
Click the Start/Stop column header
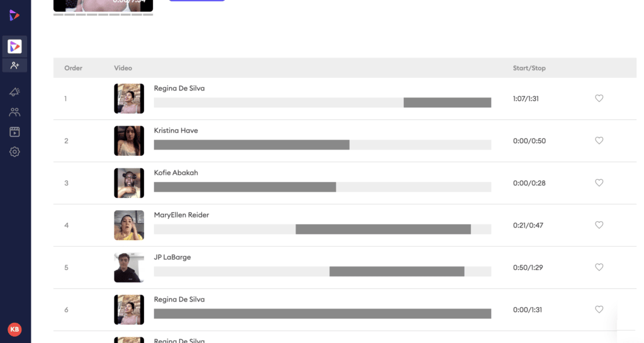click(529, 68)
